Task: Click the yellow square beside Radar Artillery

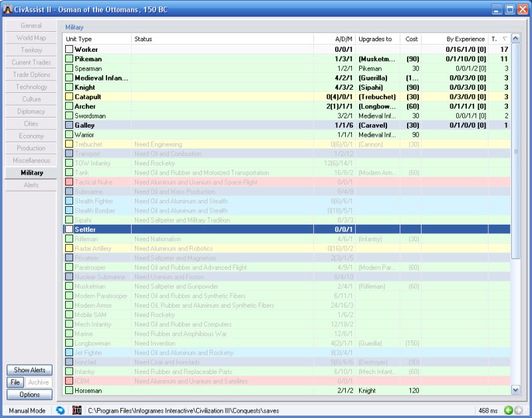Action: point(69,249)
